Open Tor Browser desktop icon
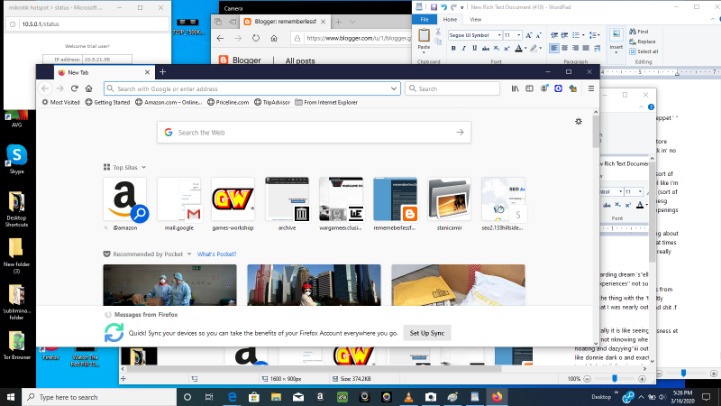This screenshot has height=406, width=721. (17, 345)
